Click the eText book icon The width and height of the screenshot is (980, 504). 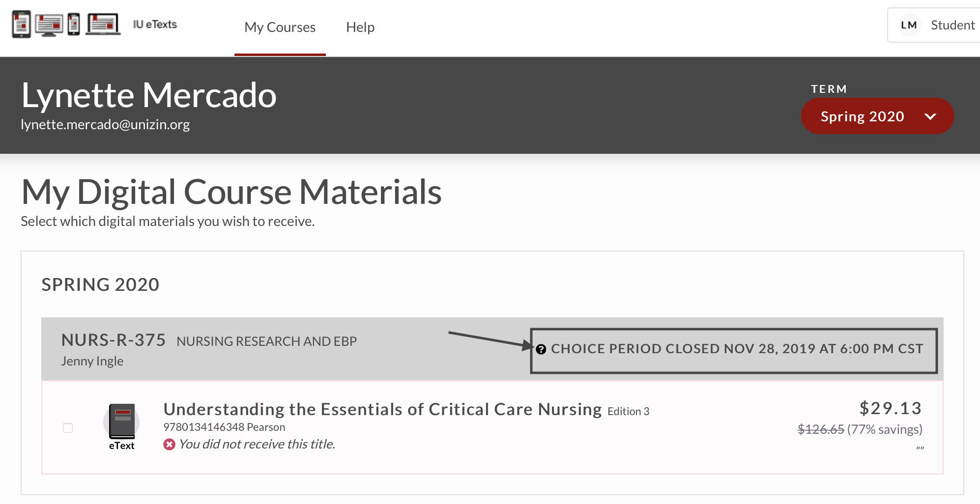[122, 421]
